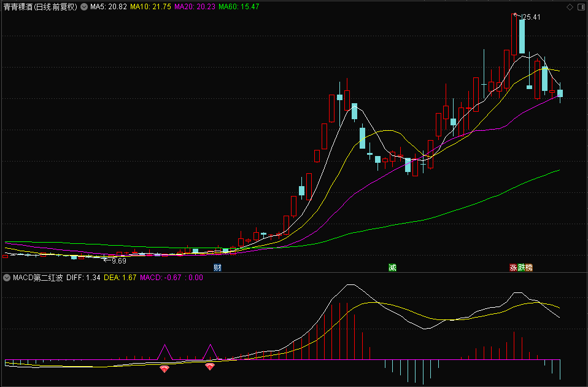Open dropdown beside 青青稞酒 chart title
Image resolution: width=588 pixels, height=387 pixels.
tap(84, 7)
